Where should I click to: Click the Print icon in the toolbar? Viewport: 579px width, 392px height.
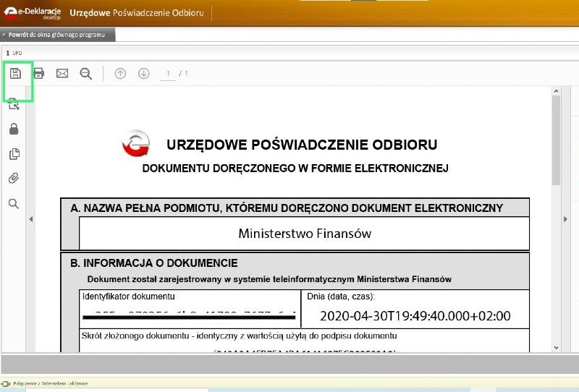pyautogui.click(x=39, y=74)
